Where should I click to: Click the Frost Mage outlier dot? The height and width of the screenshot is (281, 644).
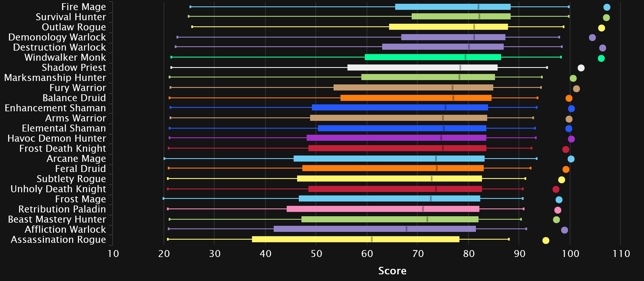559,200
